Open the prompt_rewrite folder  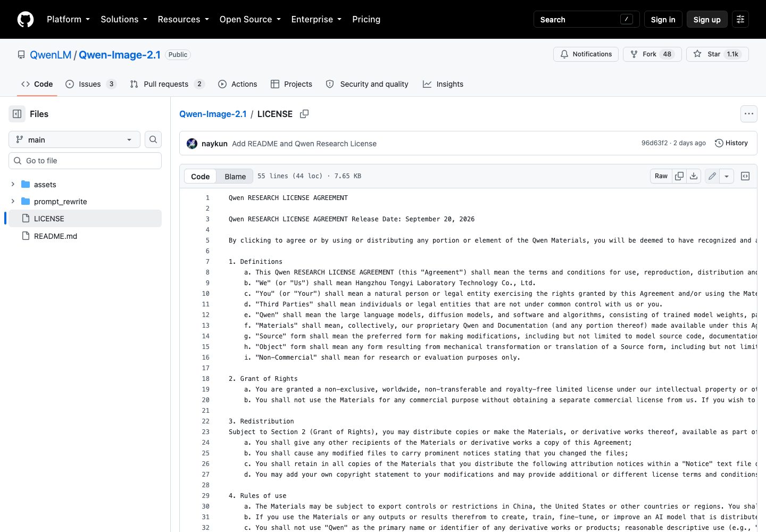[x=60, y=202]
